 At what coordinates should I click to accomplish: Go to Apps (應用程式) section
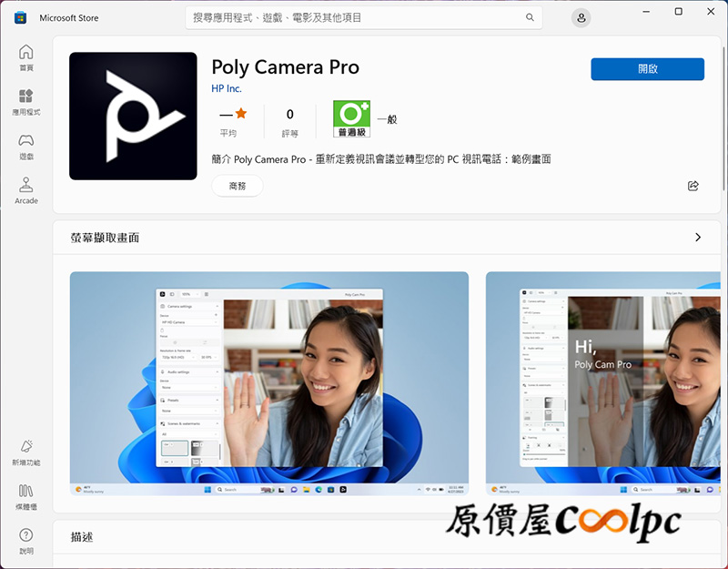pyautogui.click(x=26, y=102)
